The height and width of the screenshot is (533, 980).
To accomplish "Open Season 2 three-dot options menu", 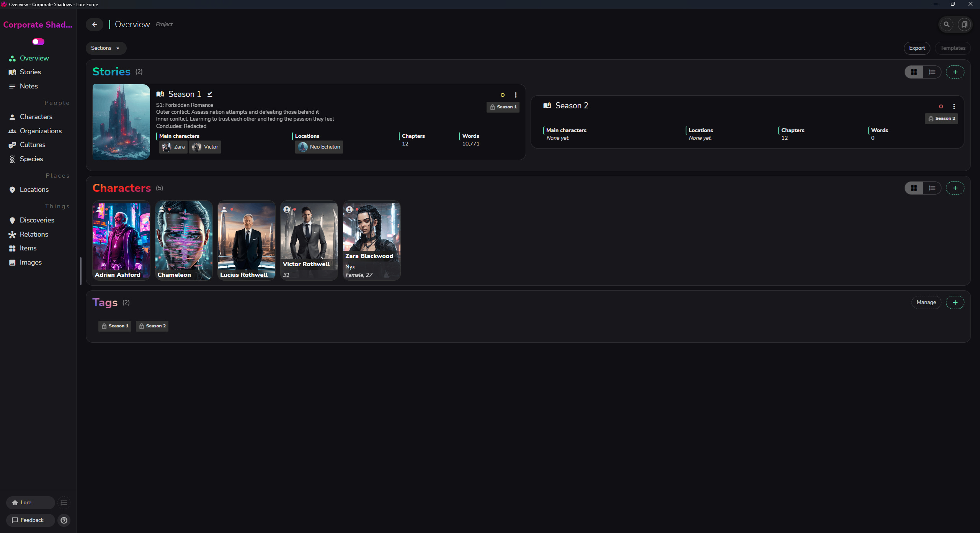I will click(954, 106).
